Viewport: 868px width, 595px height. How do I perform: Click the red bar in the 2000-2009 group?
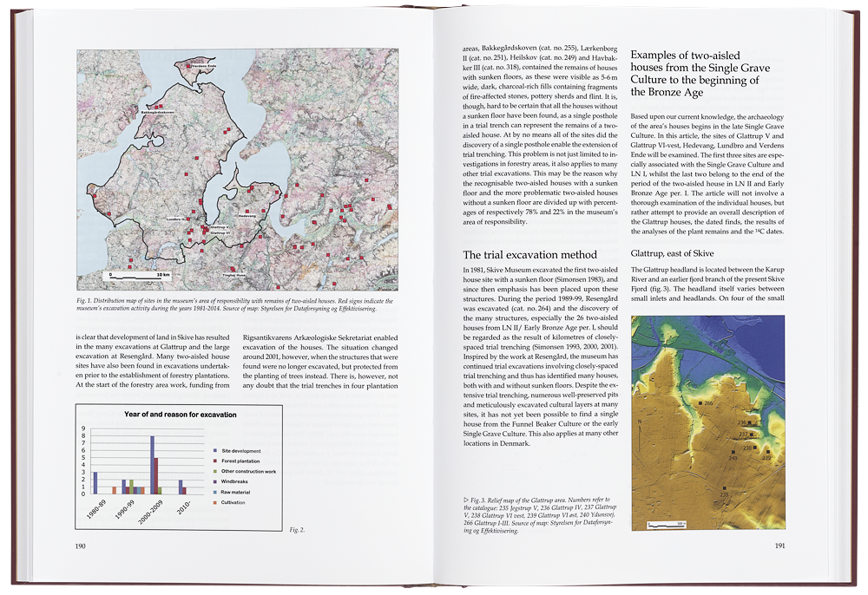[x=156, y=475]
